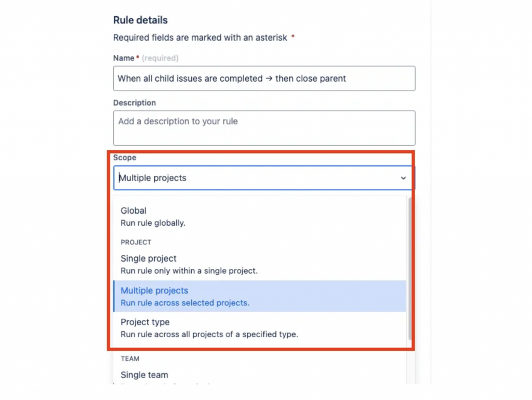Click the TEAM group header
The height and width of the screenshot is (400, 532).
[130, 358]
